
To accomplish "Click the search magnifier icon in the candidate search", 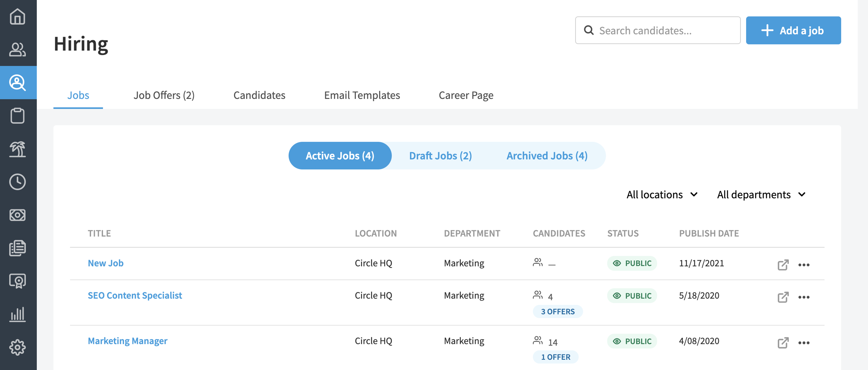I will tap(589, 30).
